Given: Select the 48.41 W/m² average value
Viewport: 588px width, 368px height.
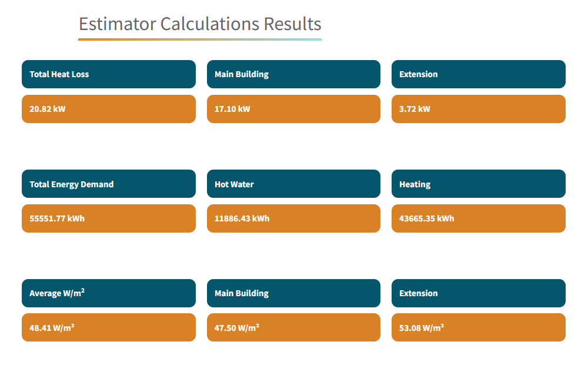Looking at the screenshot, I should [109, 327].
